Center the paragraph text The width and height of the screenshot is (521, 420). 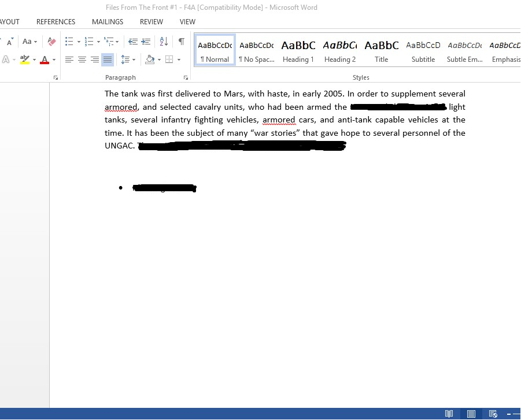click(82, 60)
